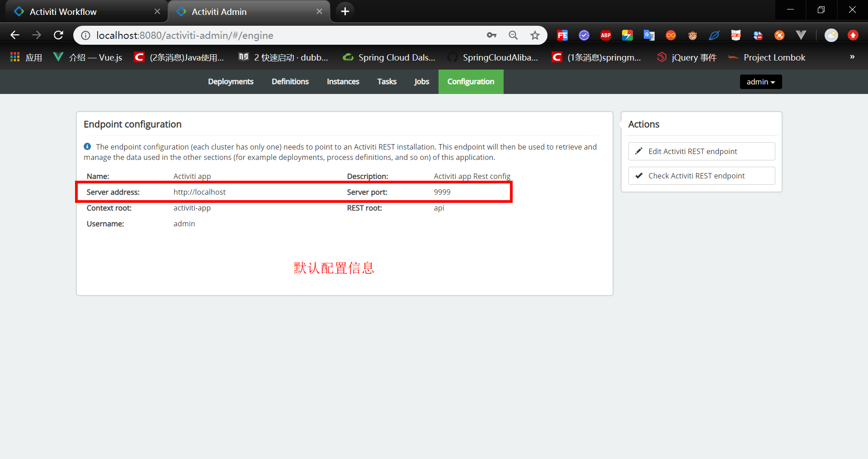The width and height of the screenshot is (868, 459).
Task: Show more bookmarks with double chevron
Action: tap(852, 57)
